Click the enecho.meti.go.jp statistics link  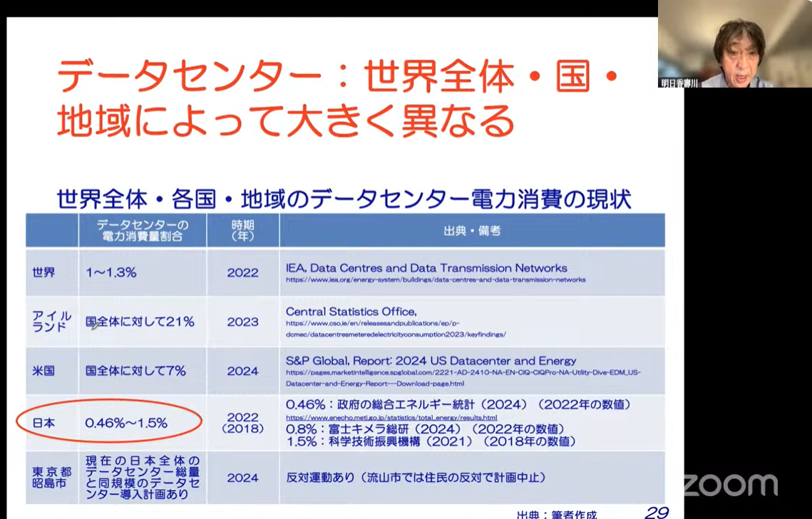click(x=391, y=417)
